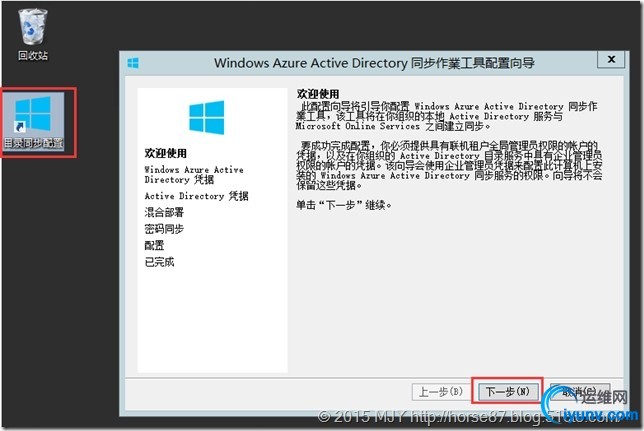Click the 欢迎使用 heading in right pane

click(318, 94)
